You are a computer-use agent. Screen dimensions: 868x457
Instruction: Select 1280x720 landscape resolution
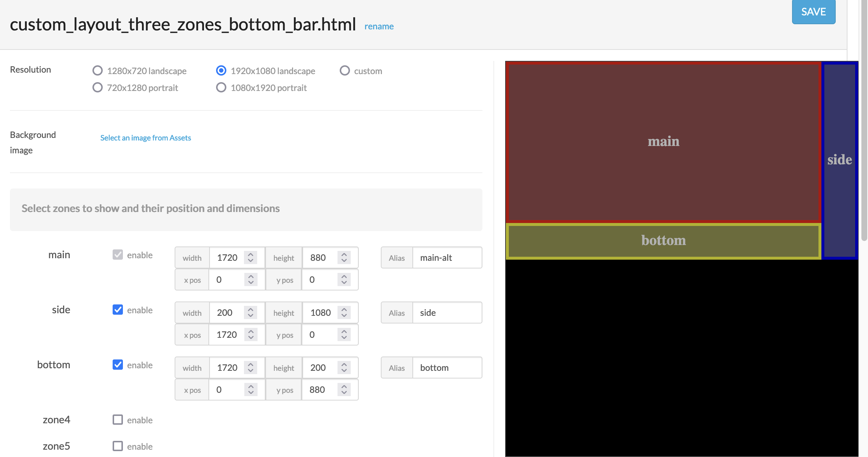point(97,70)
